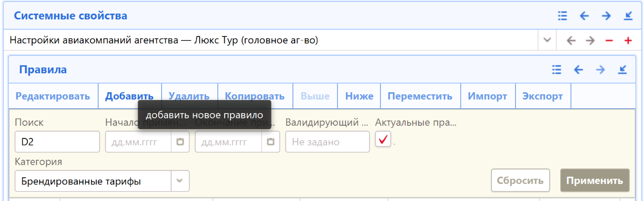Click red minus icon to remove setting
644x201 pixels.
pos(609,41)
